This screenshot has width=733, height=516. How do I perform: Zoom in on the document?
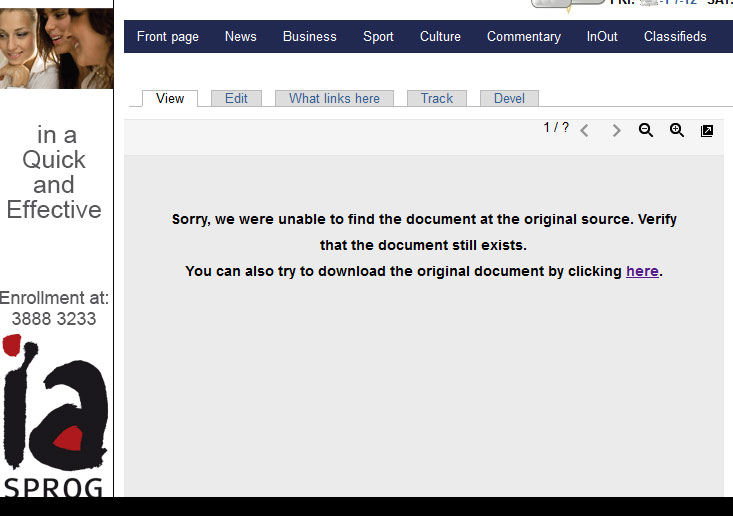coord(677,130)
